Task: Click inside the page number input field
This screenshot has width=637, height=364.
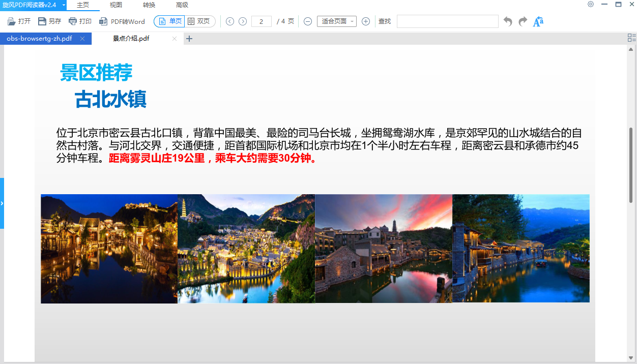Action: point(261,21)
